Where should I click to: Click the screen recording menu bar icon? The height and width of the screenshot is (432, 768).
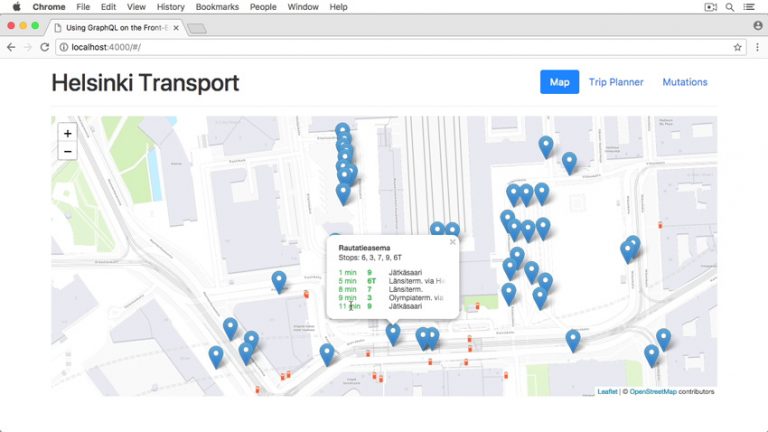pyautogui.click(x=711, y=7)
